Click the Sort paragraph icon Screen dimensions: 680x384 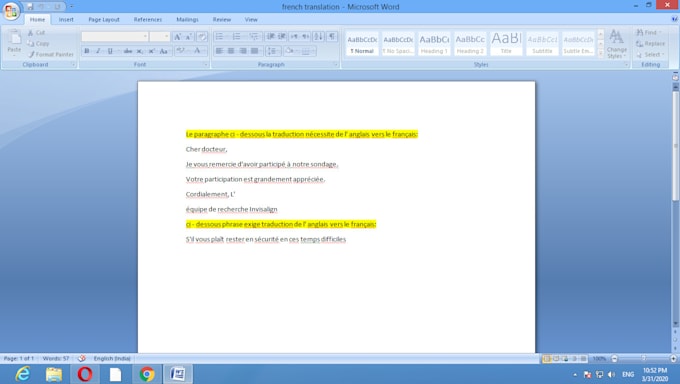pos(319,36)
